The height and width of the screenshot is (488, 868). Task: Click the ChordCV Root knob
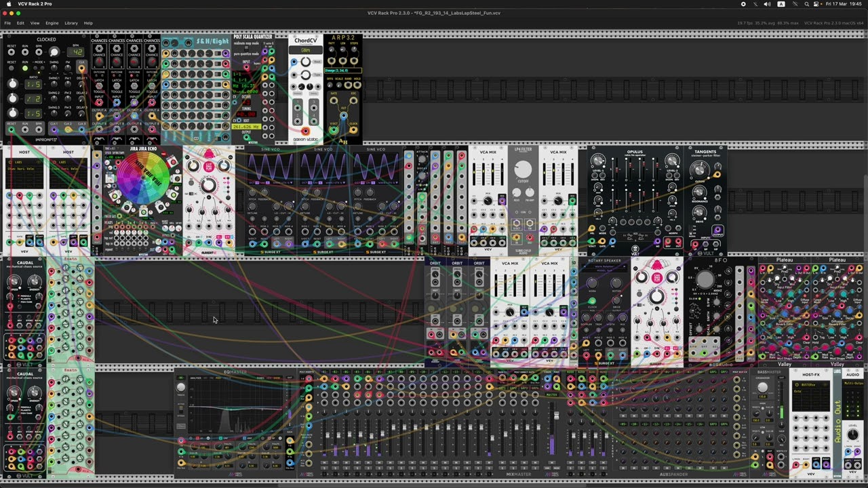306,62
